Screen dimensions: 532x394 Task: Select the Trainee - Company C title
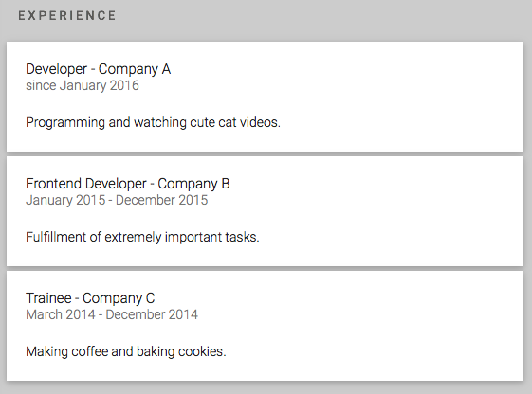(90, 298)
